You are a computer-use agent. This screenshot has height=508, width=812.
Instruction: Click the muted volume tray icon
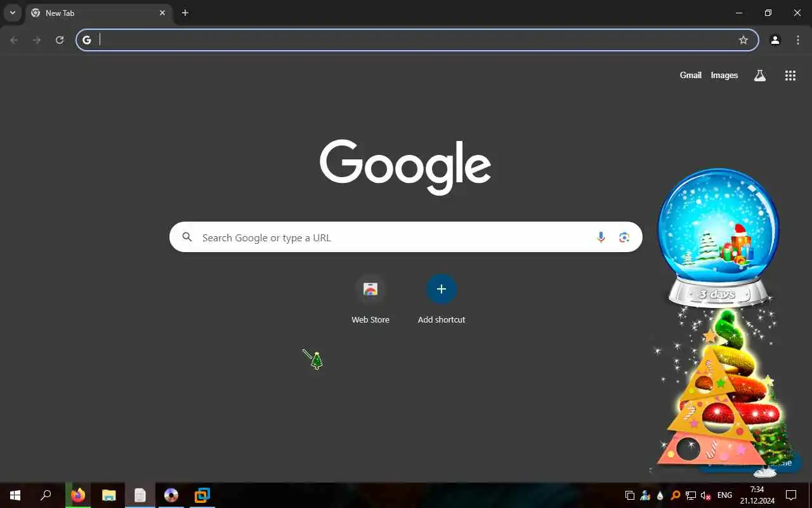[706, 495]
